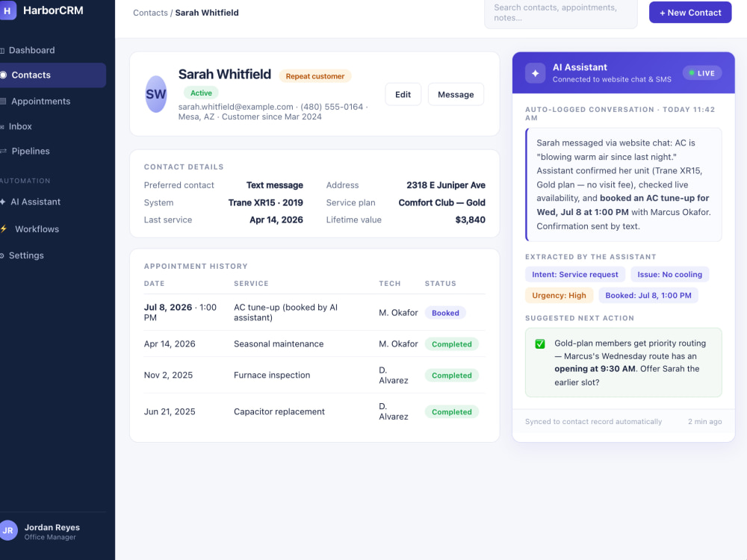Click the Trane XR15 · 2019 system value
The image size is (747, 560).
(266, 203)
